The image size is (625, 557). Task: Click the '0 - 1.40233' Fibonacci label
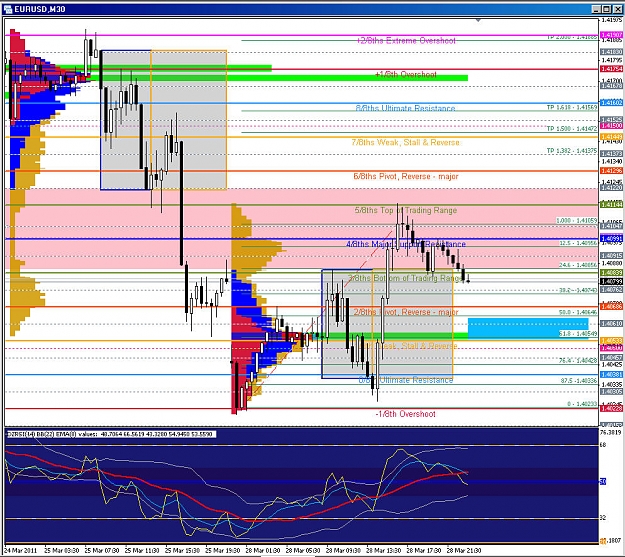[582, 404]
